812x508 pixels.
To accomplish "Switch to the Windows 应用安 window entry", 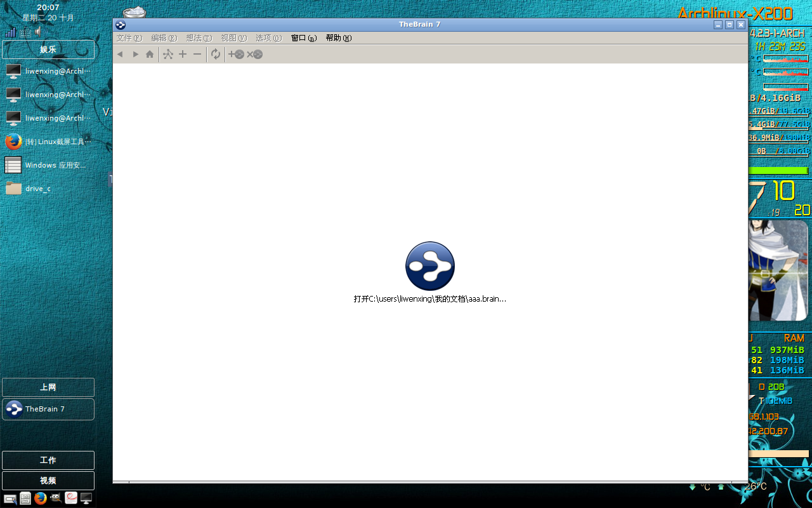I will click(48, 165).
